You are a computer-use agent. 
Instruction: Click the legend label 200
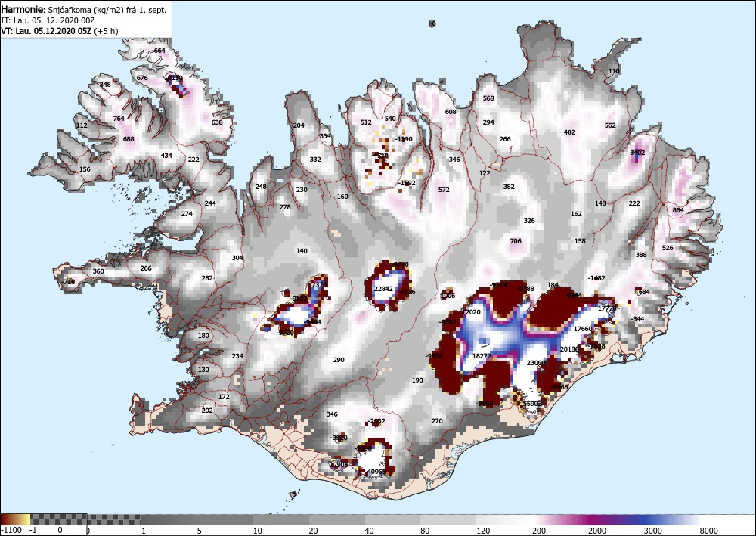[x=539, y=530]
